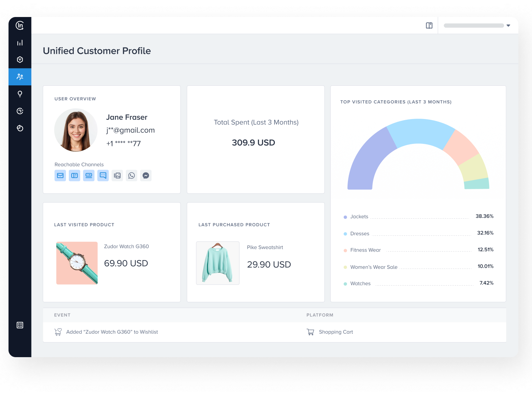Toggle the email reachable channel

[x=60, y=175]
